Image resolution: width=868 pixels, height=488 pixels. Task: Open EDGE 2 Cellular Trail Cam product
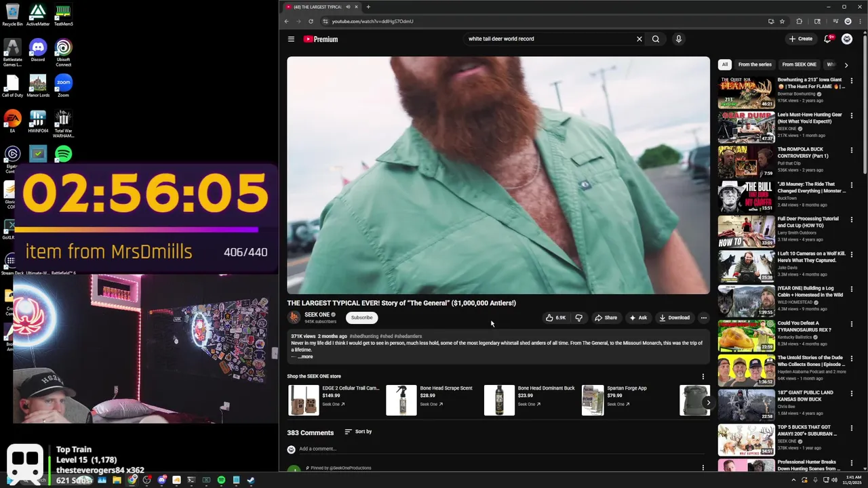pyautogui.click(x=334, y=400)
